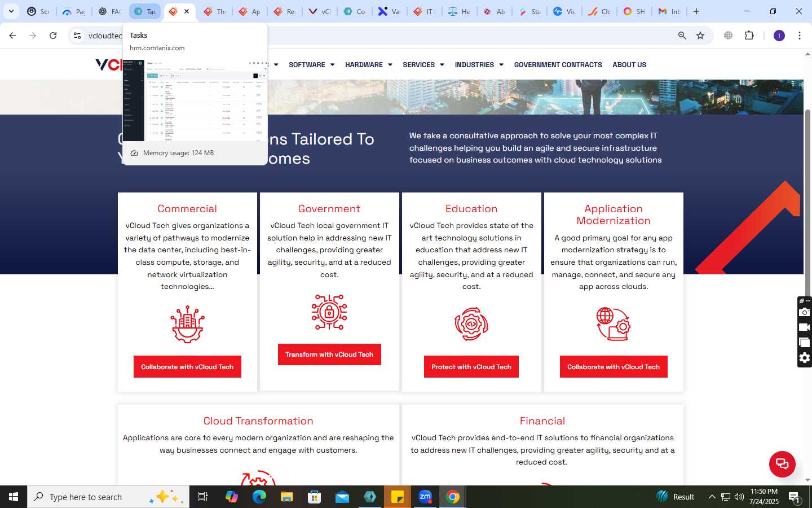
Task: Open the Education card heading
Action: click(471, 209)
